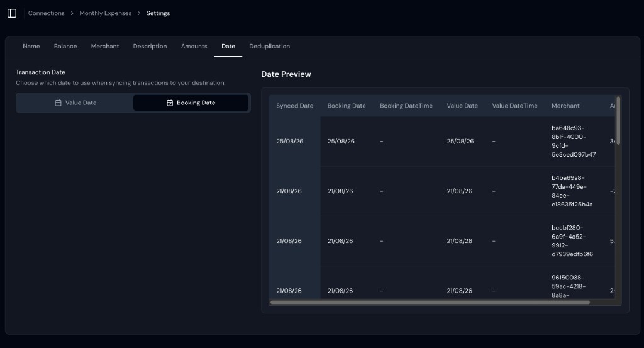The width and height of the screenshot is (644, 348).
Task: Select Booking Date as transaction date
Action: click(x=191, y=103)
